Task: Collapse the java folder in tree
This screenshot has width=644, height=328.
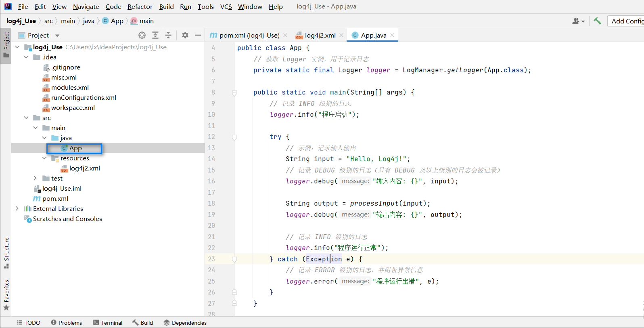Action: coord(44,138)
